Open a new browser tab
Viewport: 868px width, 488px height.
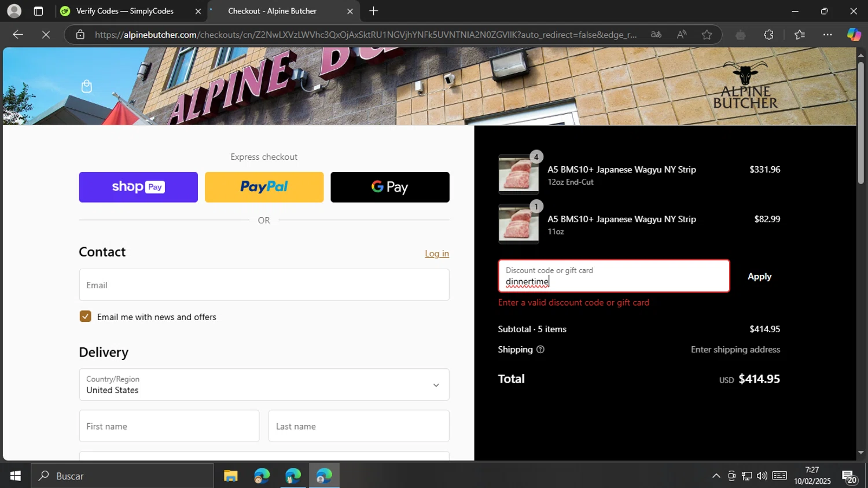(374, 11)
